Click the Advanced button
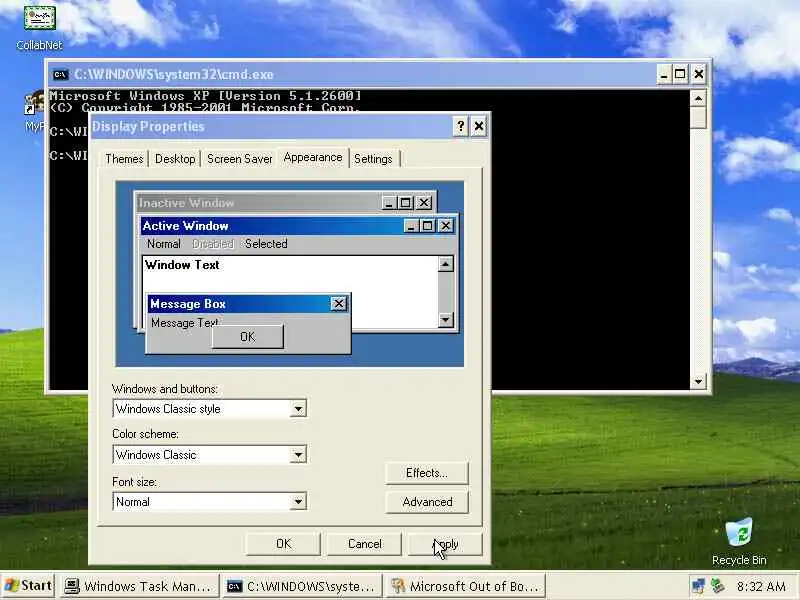The width and height of the screenshot is (800, 600). pyautogui.click(x=427, y=502)
